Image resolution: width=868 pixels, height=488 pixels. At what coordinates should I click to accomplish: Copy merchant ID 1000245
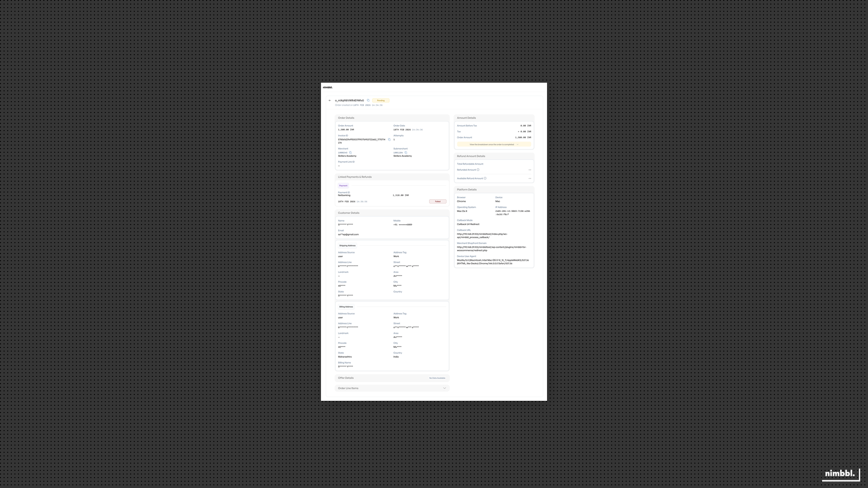pyautogui.click(x=349, y=153)
